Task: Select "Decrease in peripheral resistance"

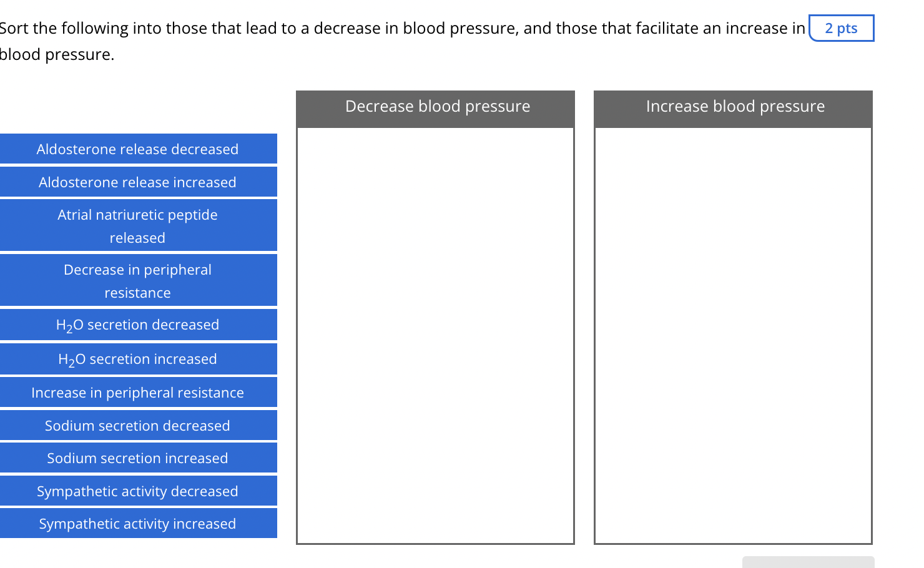Action: (138, 280)
